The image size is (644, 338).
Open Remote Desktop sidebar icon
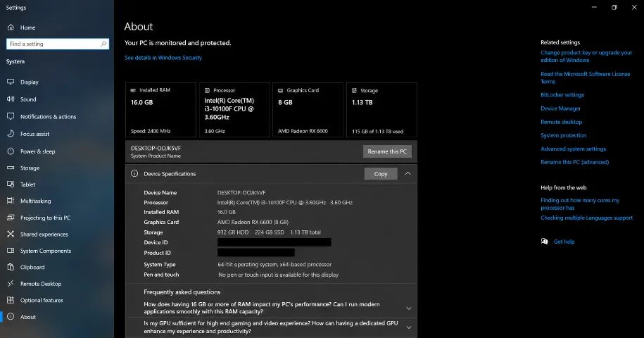click(11, 283)
